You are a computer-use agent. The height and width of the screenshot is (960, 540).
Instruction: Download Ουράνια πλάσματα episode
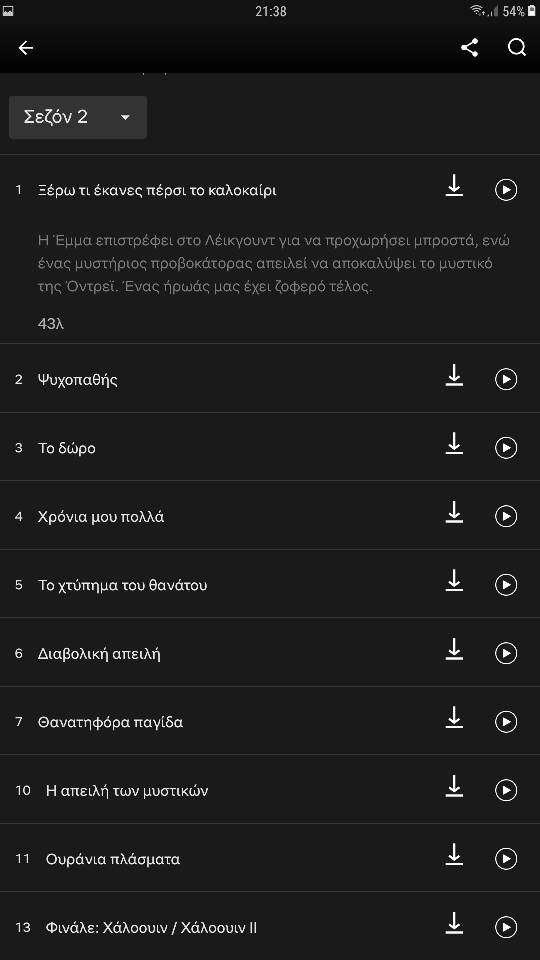click(454, 855)
